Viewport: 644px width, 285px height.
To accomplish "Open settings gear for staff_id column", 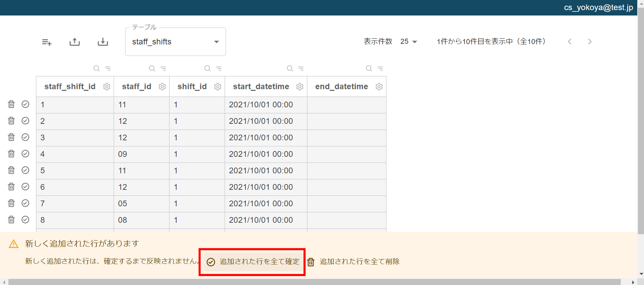I will 162,87.
